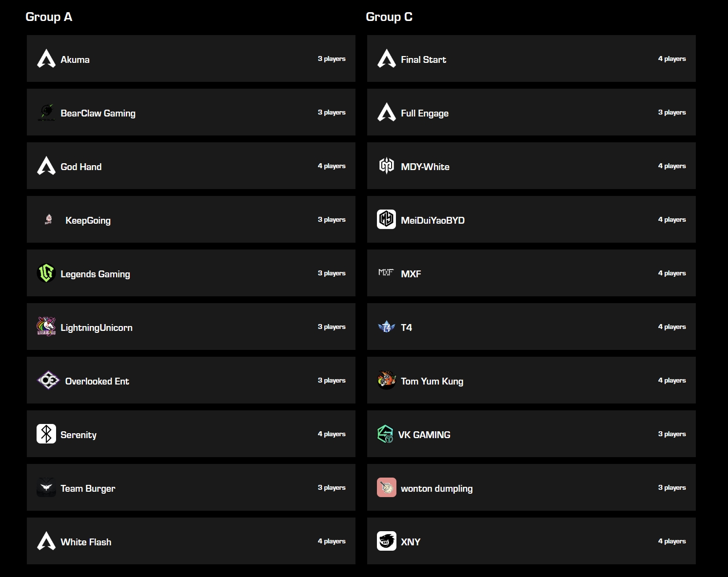
Task: Click the MeiDuiYaoBYD team logo
Action: pyautogui.click(x=386, y=219)
